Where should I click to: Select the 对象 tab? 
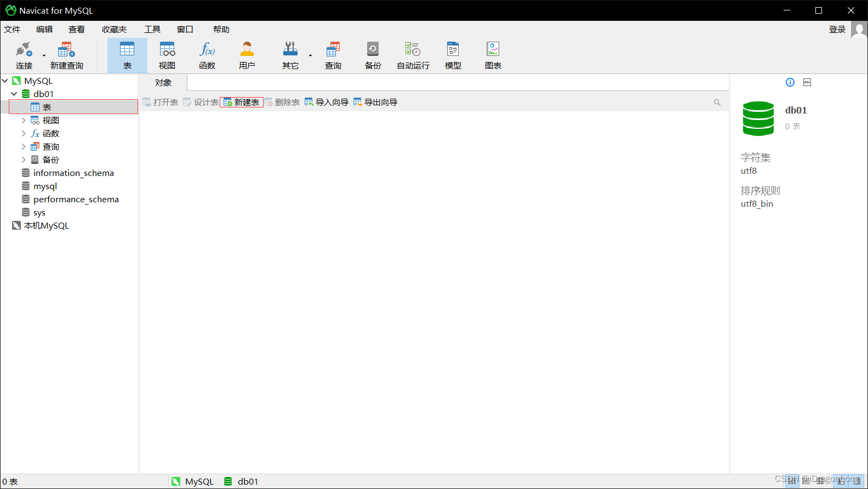[x=163, y=83]
